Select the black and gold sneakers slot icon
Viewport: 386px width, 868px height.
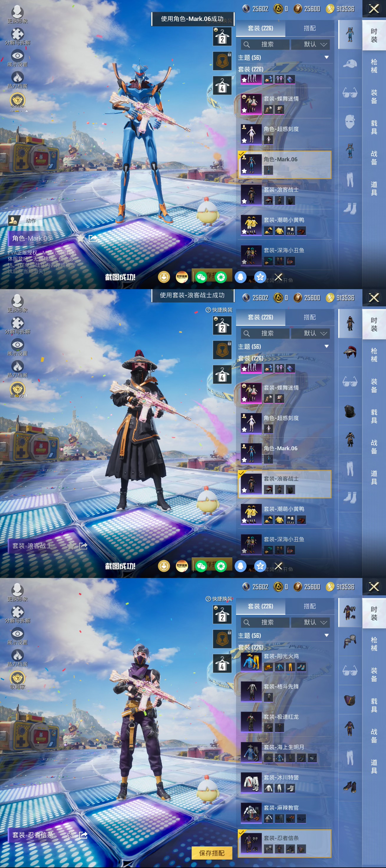click(349, 786)
